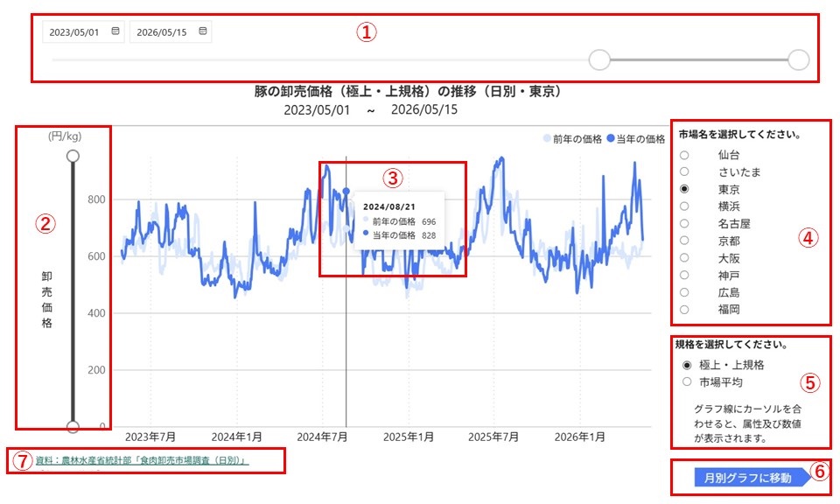Select 京都 market radio button

click(x=684, y=241)
